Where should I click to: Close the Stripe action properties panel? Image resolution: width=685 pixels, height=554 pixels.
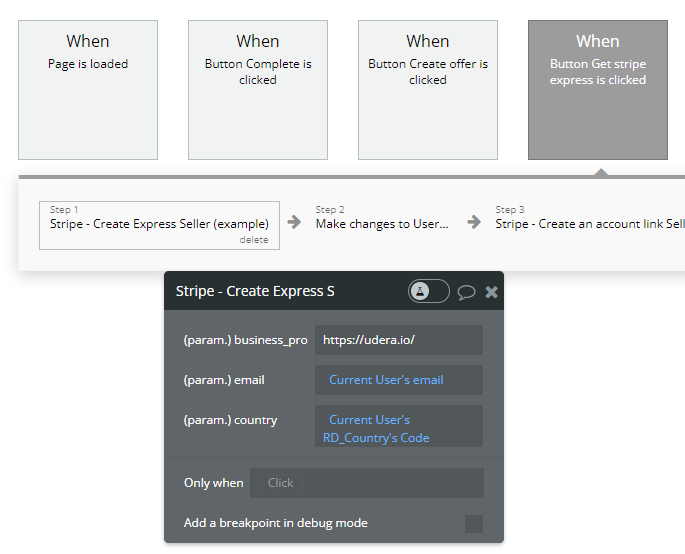pyautogui.click(x=491, y=292)
